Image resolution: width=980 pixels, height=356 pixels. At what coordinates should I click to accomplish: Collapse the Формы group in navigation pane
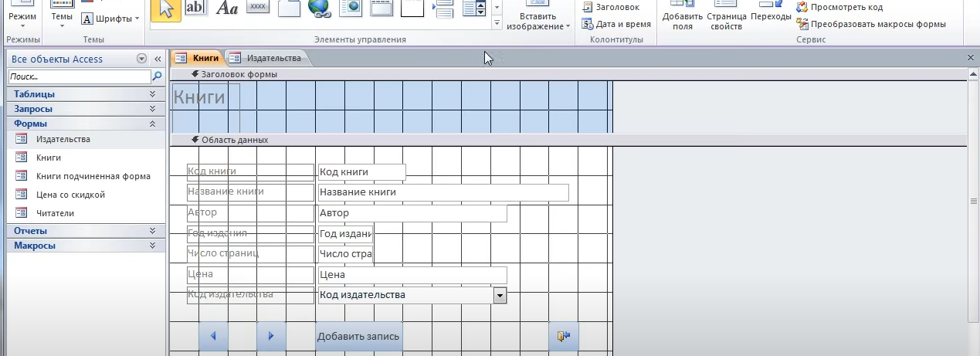point(152,124)
